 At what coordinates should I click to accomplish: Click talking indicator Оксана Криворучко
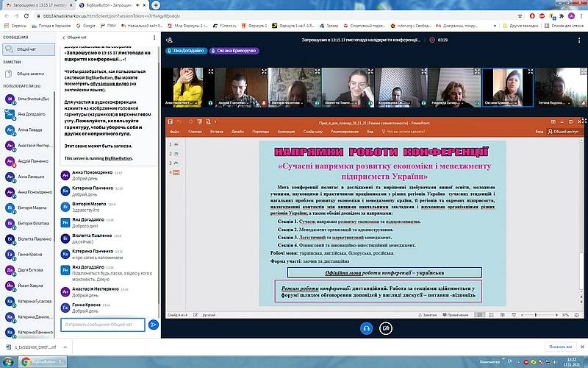pyautogui.click(x=234, y=51)
